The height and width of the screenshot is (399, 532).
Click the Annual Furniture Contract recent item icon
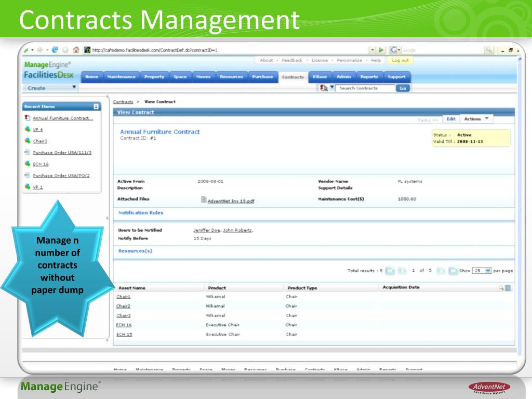pos(28,118)
